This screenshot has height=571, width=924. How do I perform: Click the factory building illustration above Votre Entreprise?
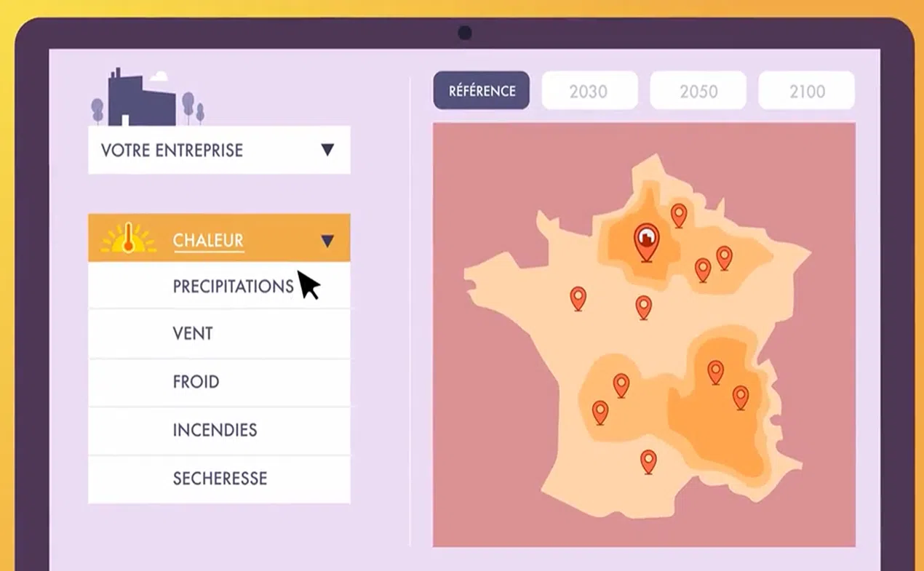141,98
